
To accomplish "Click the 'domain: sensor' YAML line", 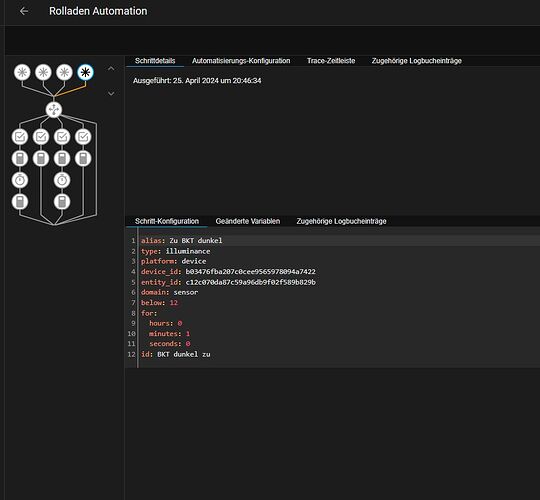I will [169, 292].
